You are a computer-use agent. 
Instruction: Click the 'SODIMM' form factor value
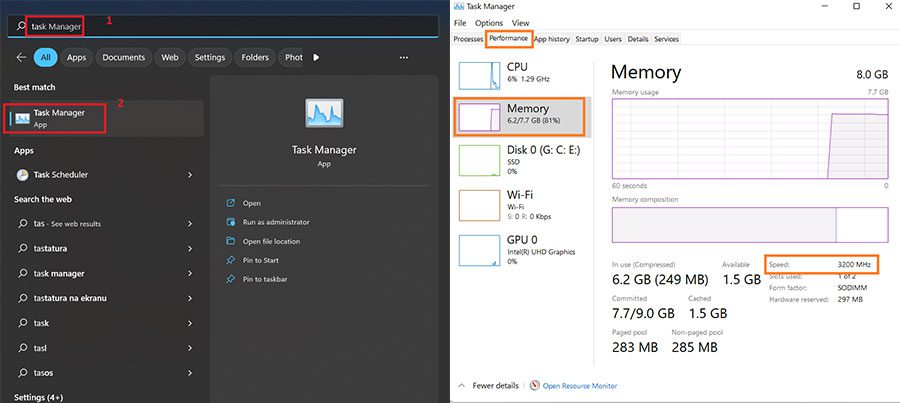click(x=852, y=288)
